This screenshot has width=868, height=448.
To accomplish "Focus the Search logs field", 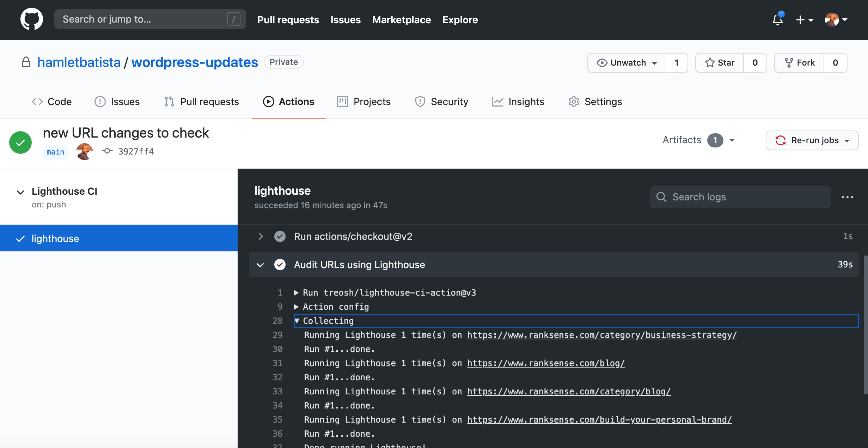I will (x=740, y=197).
